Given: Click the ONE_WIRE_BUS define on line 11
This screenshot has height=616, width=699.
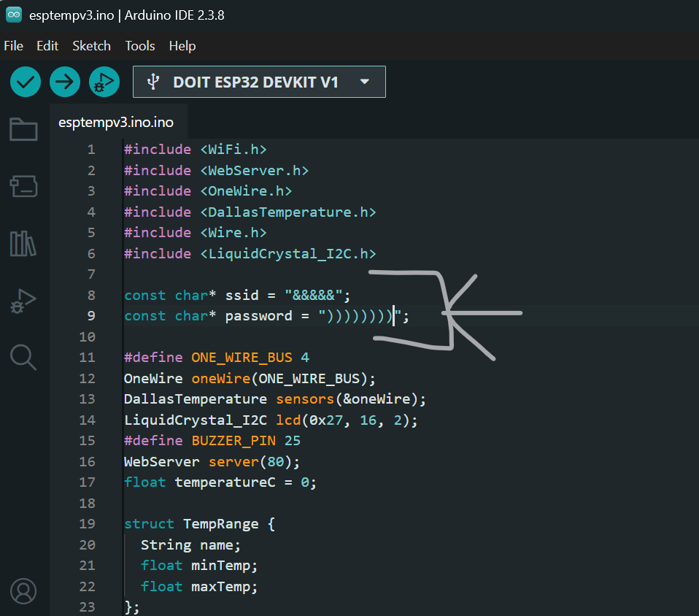Looking at the screenshot, I should click(217, 358).
